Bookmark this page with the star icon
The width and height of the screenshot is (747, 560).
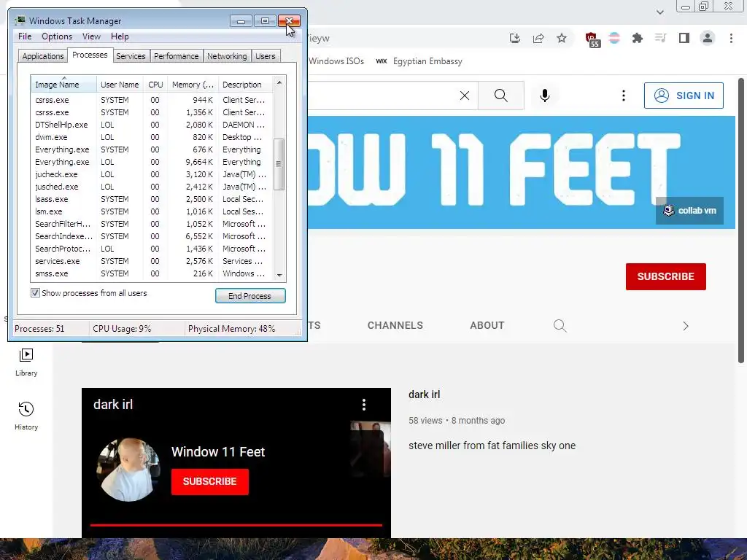click(x=562, y=38)
